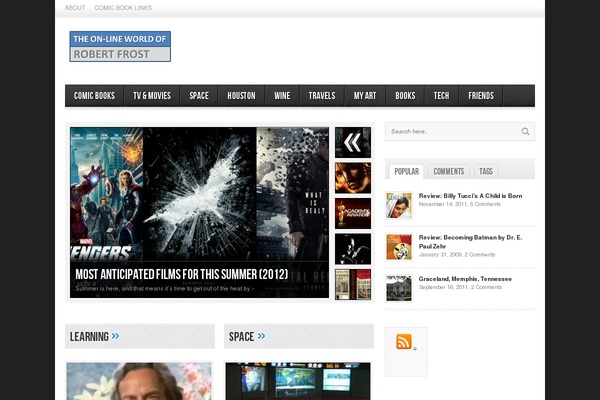600x400 pixels.
Task: Expand the Learning section double arrow
Action: pos(116,336)
